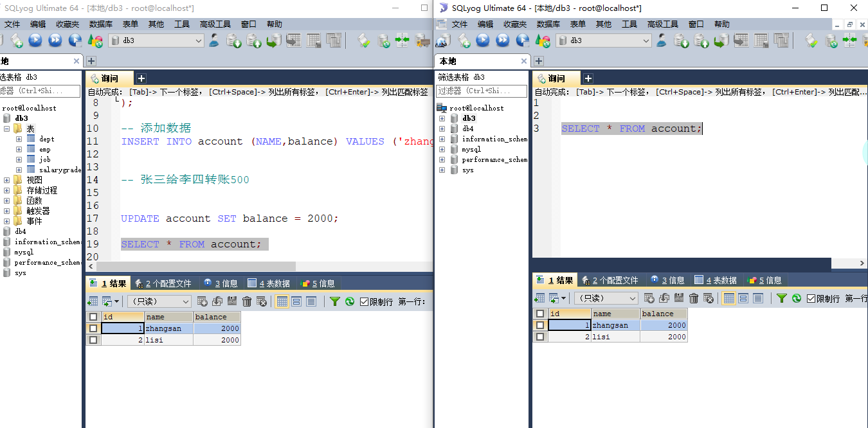The width and height of the screenshot is (868, 428).
Task: Expand mysql node in right window tree
Action: 442,149
